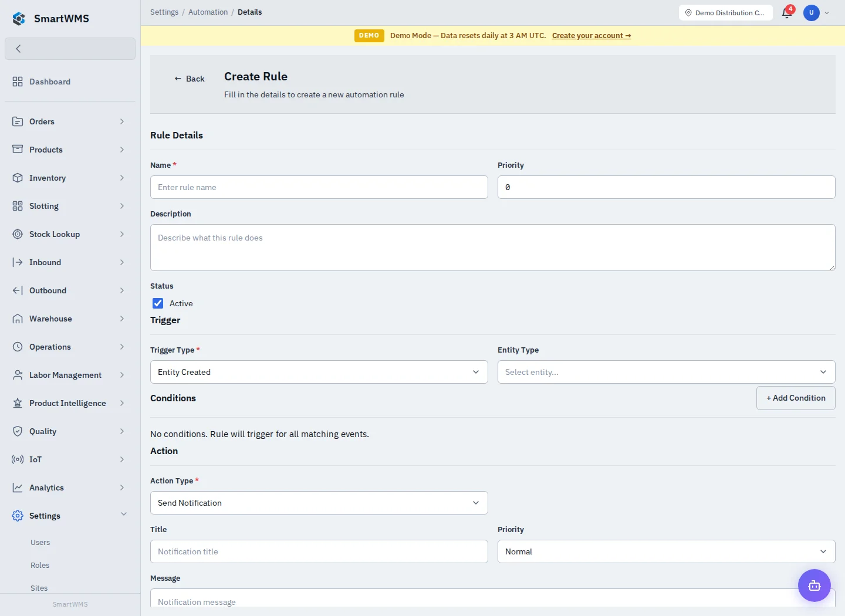Click the SmartWMS logo icon
Viewport: 845px width, 616px height.
(x=19, y=19)
